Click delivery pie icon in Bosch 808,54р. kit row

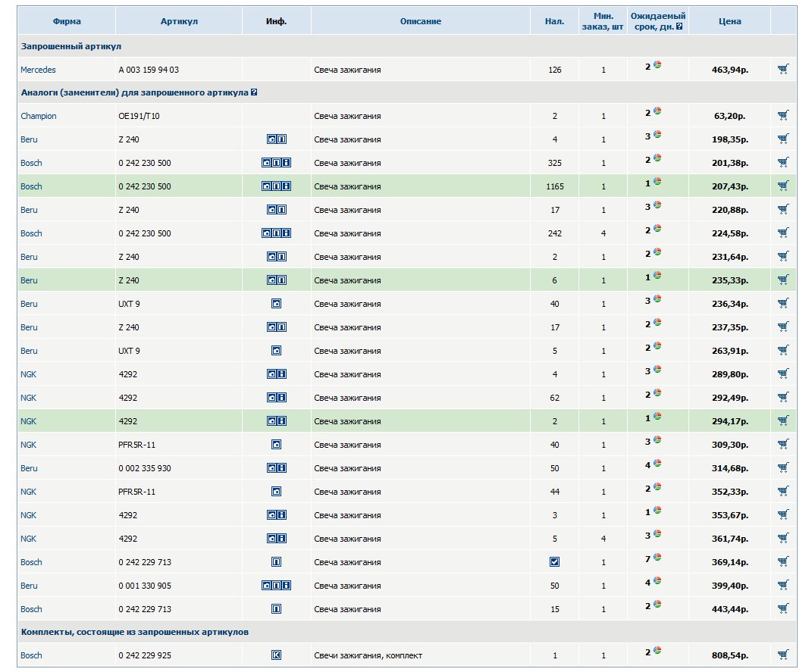point(657,650)
